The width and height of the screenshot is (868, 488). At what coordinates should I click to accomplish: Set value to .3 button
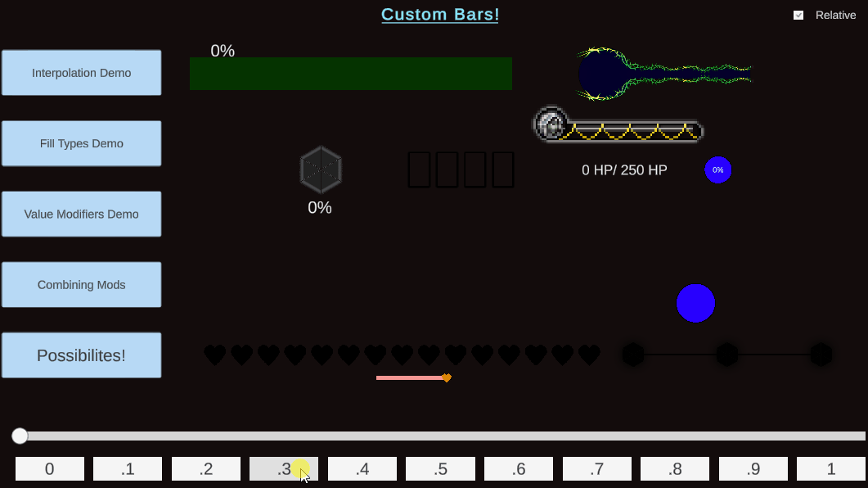click(284, 468)
